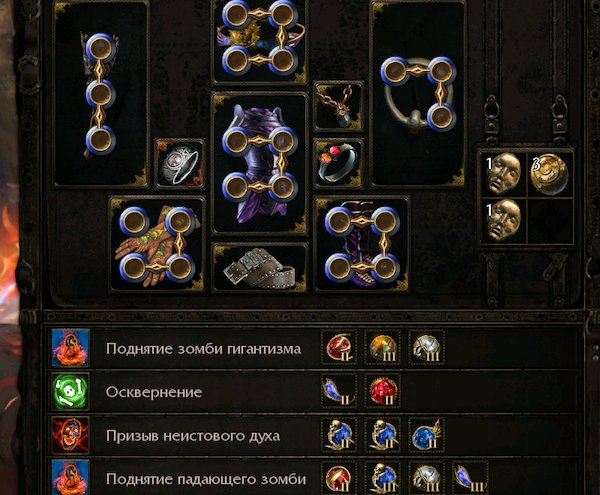Click first red gem of Поднятие зомби гигантизма
Screen dimensions: 600x495
tap(339, 348)
